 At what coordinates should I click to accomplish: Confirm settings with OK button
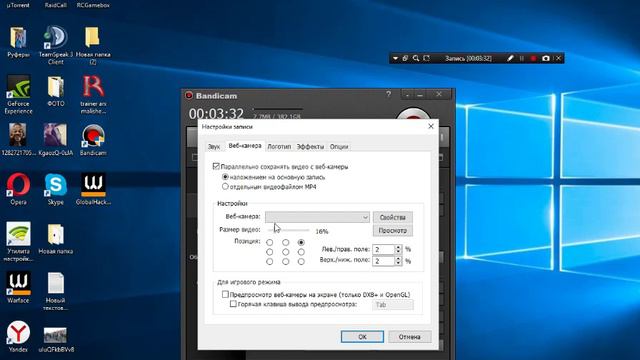click(362, 337)
